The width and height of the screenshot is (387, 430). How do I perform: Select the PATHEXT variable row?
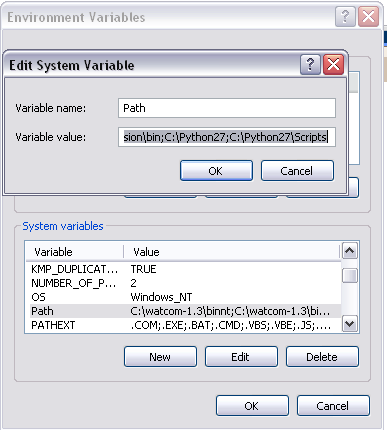click(x=184, y=325)
